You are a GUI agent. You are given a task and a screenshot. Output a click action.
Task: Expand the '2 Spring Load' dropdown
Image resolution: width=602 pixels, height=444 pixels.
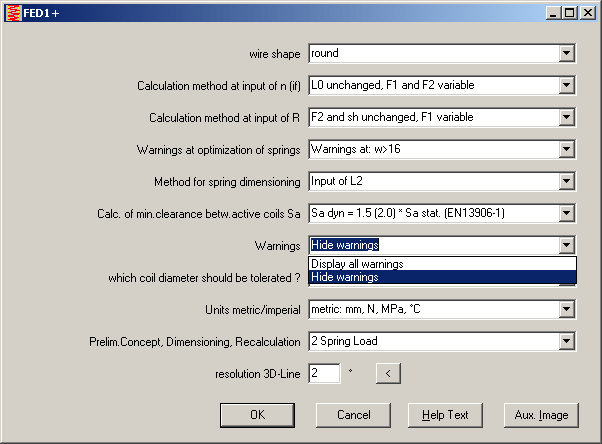click(566, 341)
